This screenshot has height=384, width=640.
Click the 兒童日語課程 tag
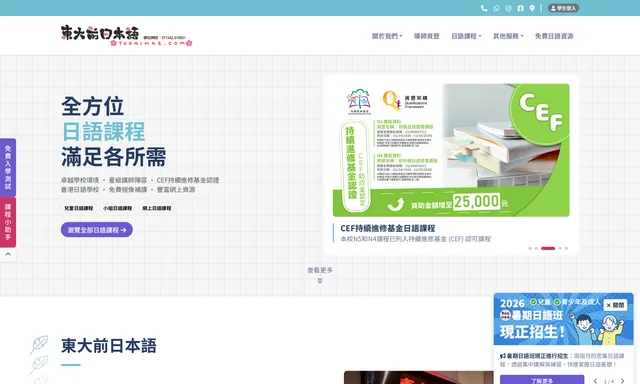[79, 208]
